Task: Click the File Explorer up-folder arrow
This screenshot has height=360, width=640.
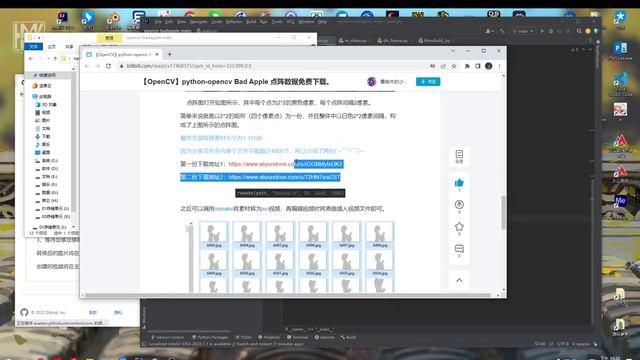Action: point(55,58)
